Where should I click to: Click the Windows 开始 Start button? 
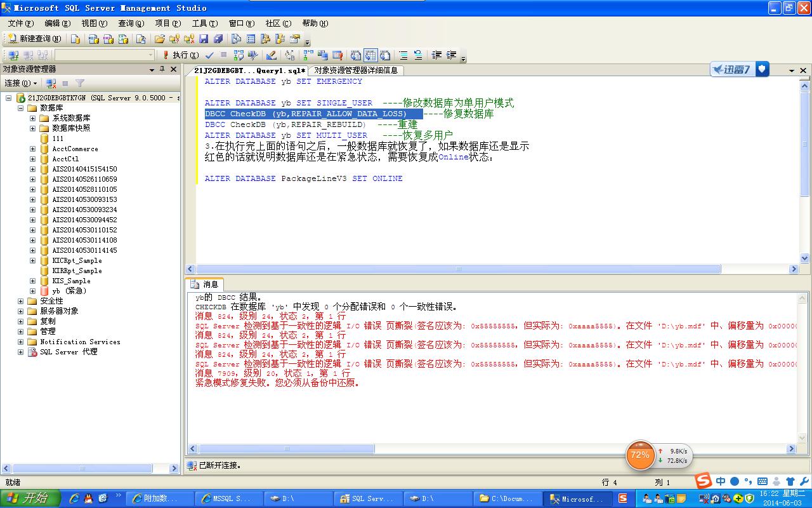[30, 498]
